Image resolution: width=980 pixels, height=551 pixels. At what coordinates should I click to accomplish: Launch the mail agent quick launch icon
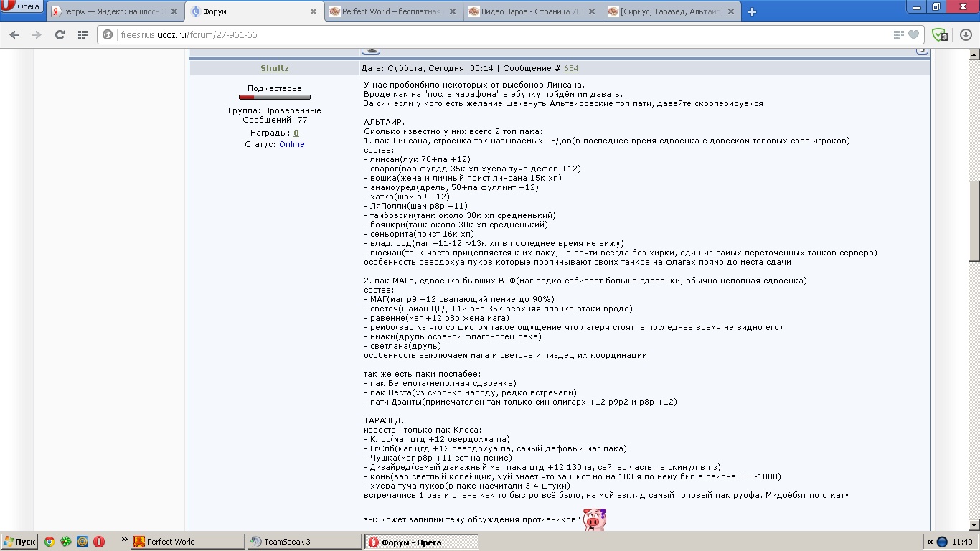click(x=83, y=542)
